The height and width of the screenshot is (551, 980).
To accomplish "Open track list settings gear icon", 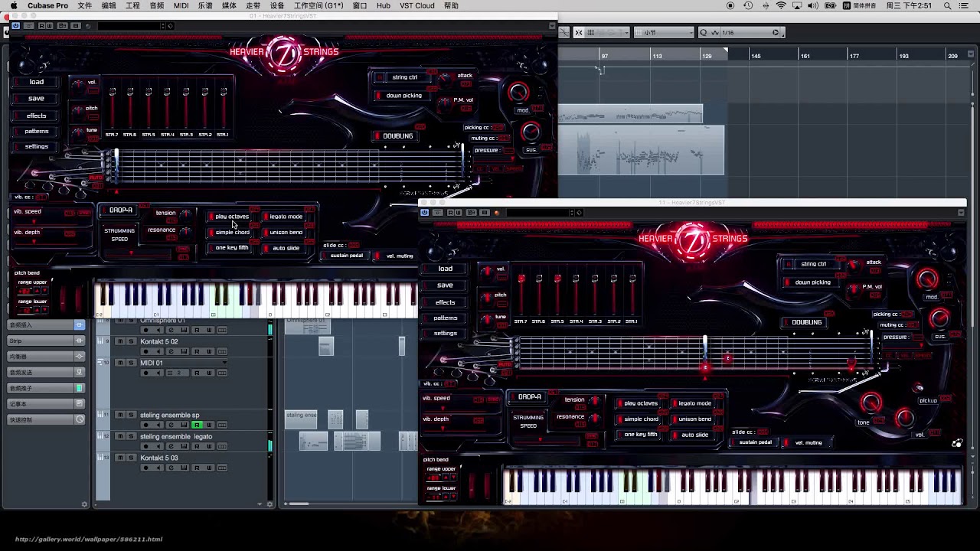I will 269,504.
